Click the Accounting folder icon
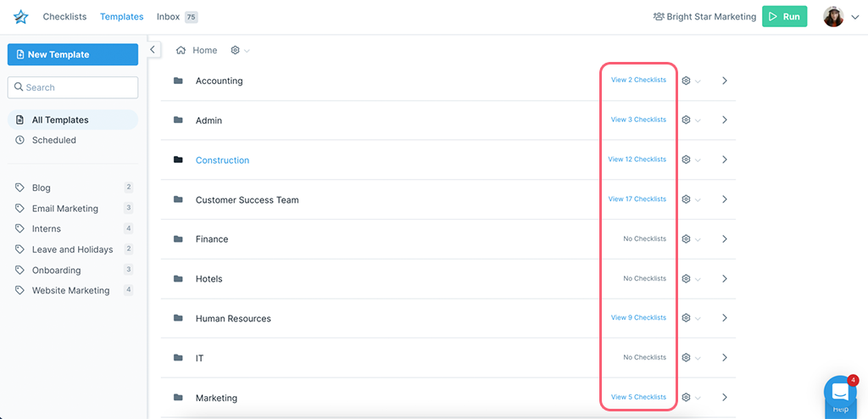This screenshot has width=868, height=419. (178, 81)
